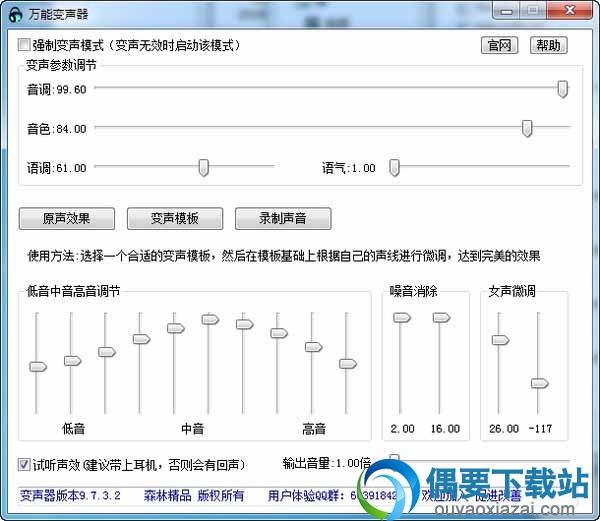Apply 原声效果 button
The image size is (600, 521).
tap(67, 218)
